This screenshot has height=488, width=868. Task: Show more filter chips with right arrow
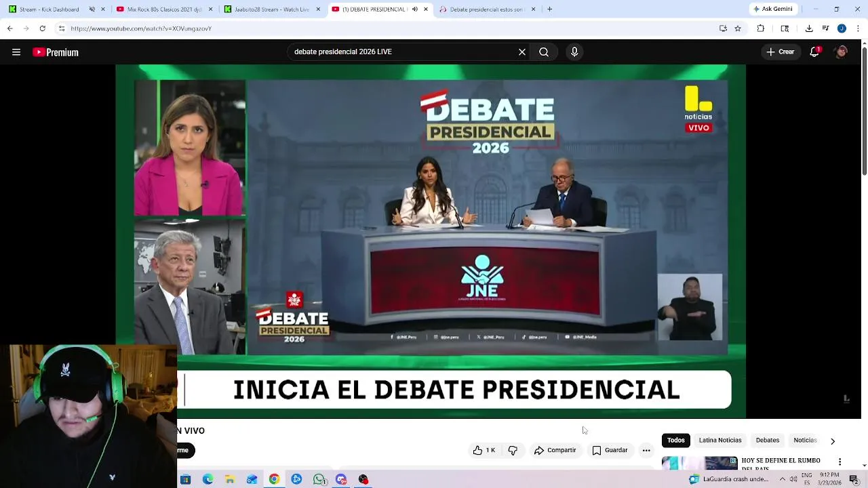click(833, 441)
